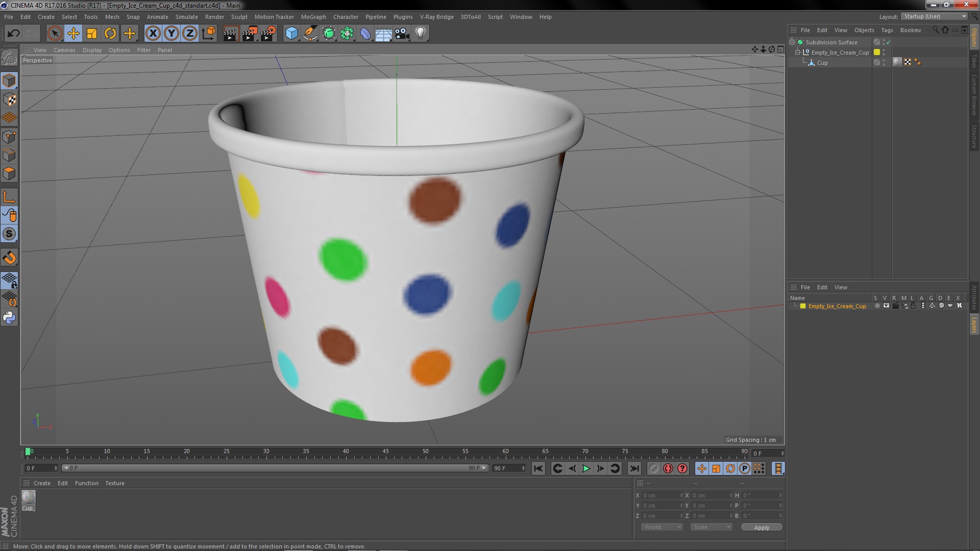Open the Coordinate System tool icon
980x551 pixels.
click(208, 34)
